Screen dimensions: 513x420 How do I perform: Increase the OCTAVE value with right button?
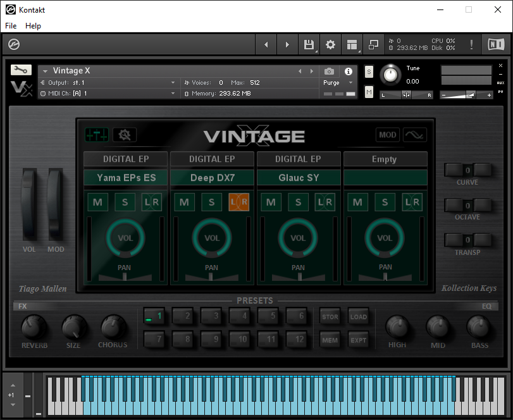[x=482, y=206]
